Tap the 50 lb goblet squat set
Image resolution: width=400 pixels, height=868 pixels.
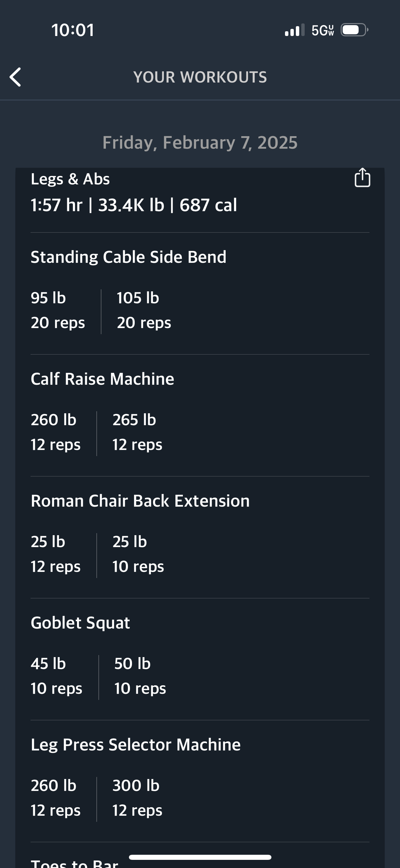140,676
